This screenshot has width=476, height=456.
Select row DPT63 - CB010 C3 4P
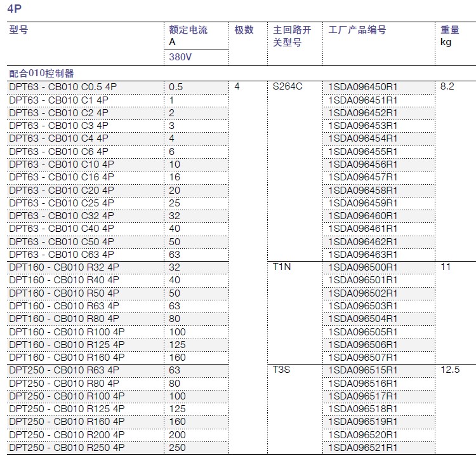[241, 126]
